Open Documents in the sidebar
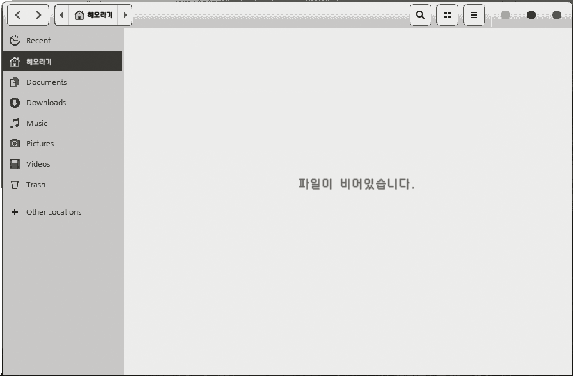 (x=62, y=82)
